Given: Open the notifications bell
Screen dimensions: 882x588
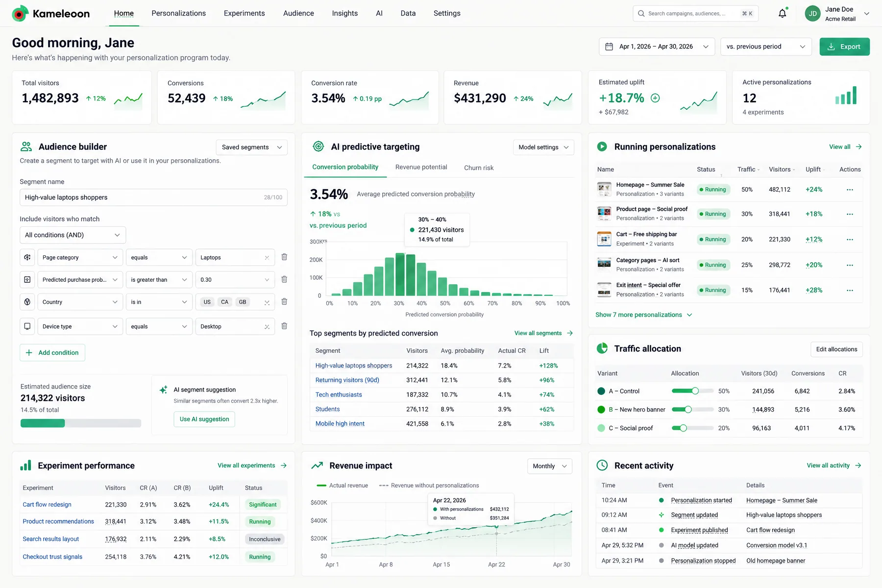Looking at the screenshot, I should tap(782, 13).
